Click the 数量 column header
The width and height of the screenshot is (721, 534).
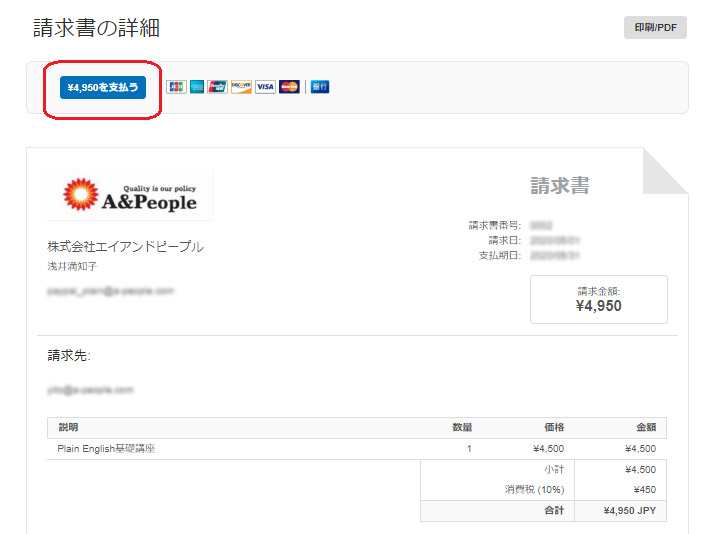tap(462, 428)
